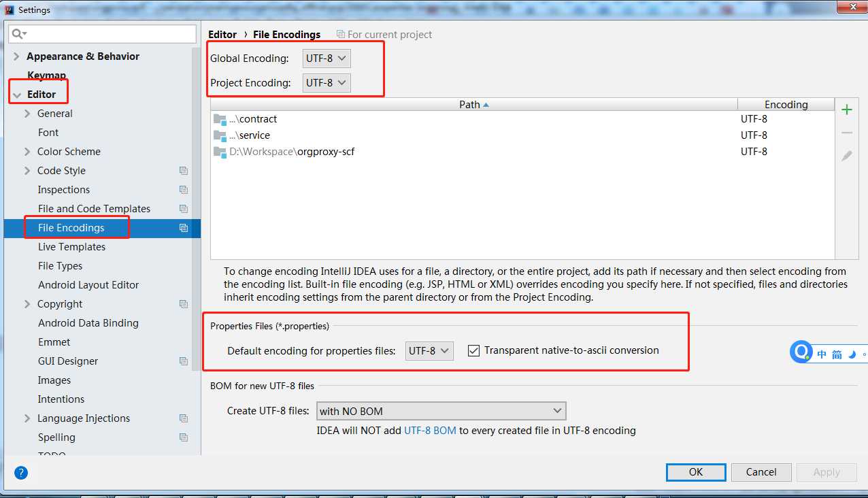The height and width of the screenshot is (498, 868).
Task: Open the UTF-8 BOM link
Action: (430, 431)
